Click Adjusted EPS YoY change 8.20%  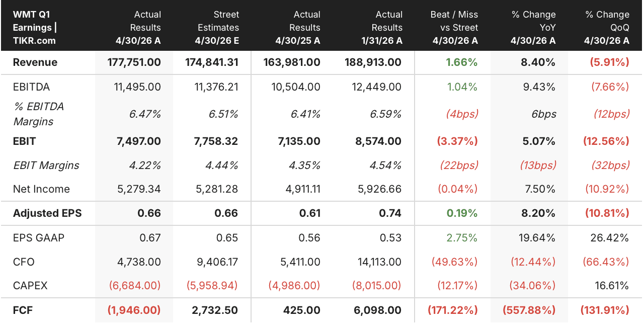coord(539,213)
